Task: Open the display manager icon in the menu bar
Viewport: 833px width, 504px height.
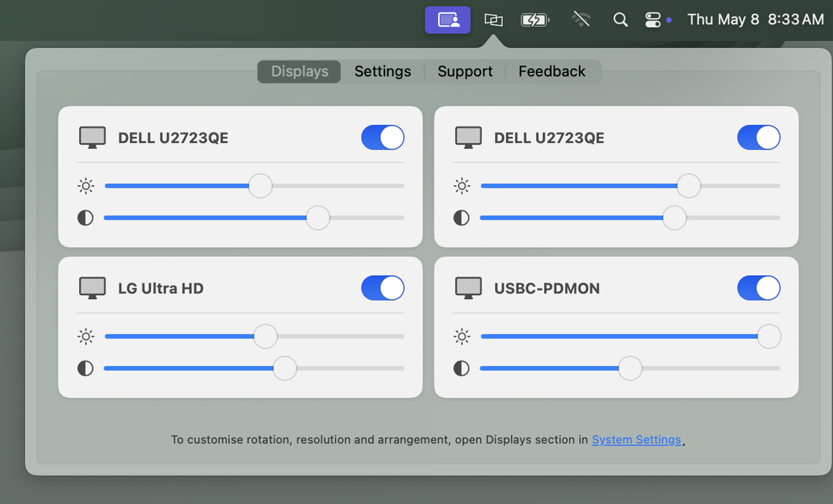Action: click(x=448, y=19)
